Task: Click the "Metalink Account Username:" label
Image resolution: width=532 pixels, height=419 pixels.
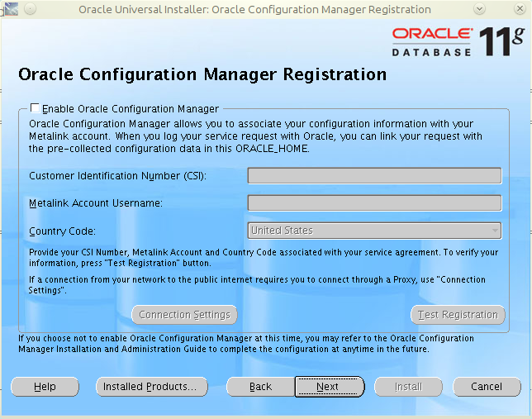Action: pyautogui.click(x=96, y=203)
